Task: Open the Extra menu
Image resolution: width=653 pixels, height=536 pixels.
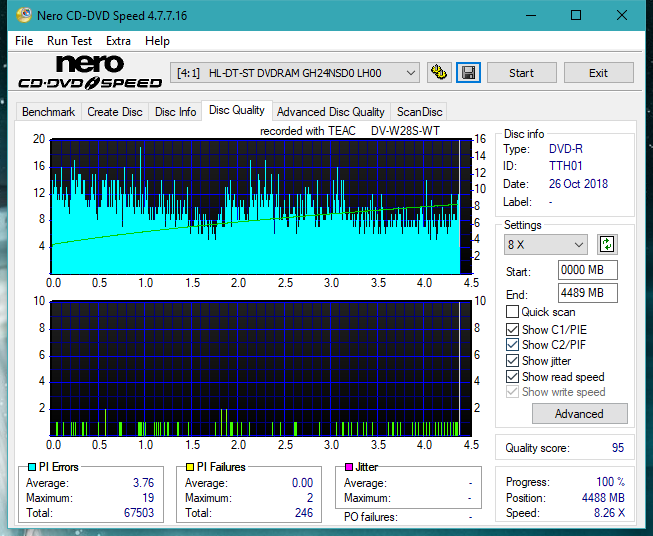Action: point(118,41)
